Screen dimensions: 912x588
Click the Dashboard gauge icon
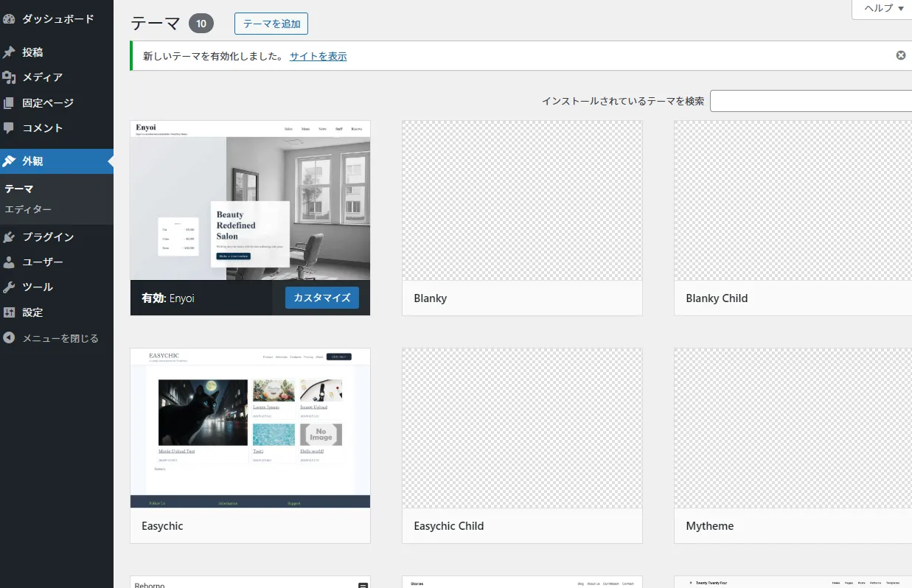click(x=9, y=19)
